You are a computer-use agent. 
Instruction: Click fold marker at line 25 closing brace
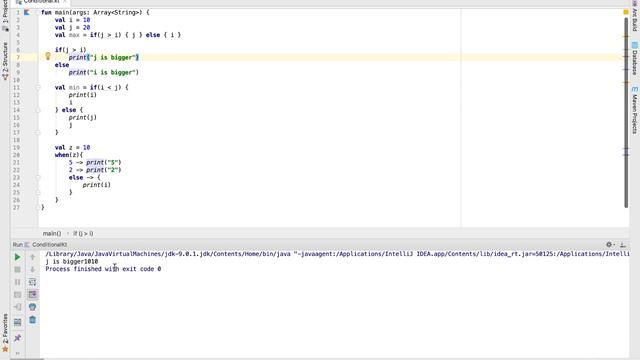(x=38, y=192)
